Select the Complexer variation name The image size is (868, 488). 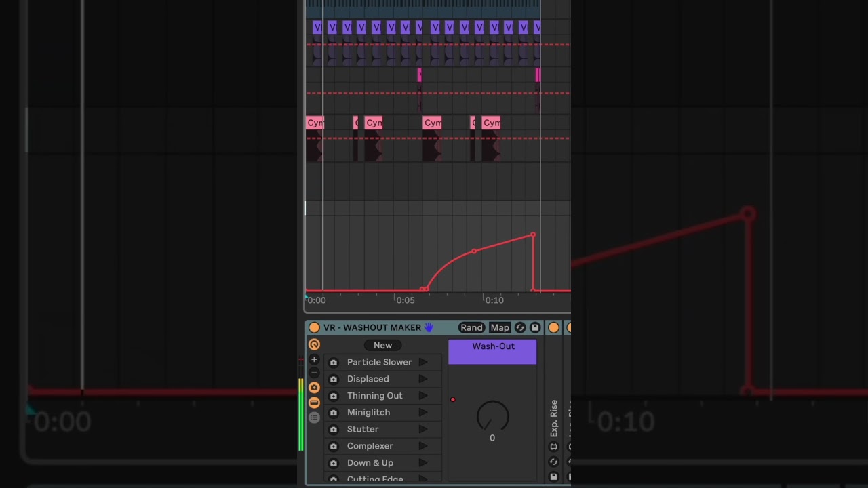[370, 446]
